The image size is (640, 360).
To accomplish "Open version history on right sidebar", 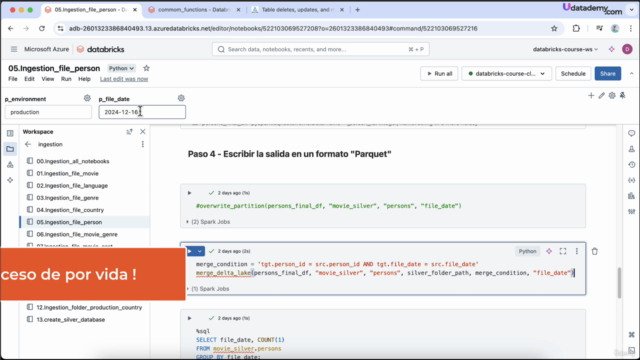I will click(631, 164).
